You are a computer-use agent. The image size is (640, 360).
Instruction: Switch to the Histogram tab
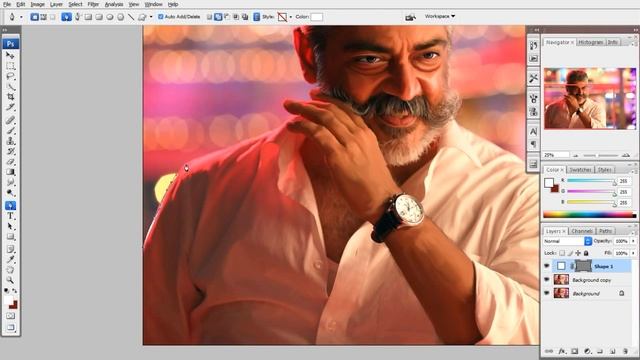591,42
